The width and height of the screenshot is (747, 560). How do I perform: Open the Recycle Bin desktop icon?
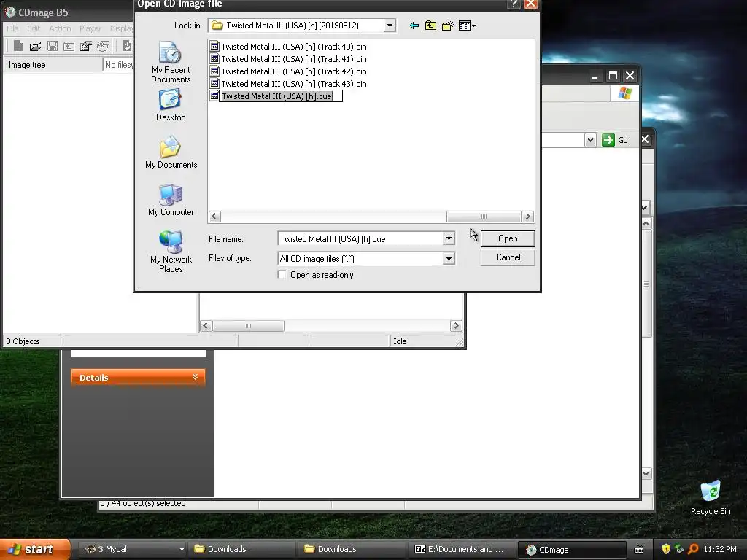click(711, 497)
